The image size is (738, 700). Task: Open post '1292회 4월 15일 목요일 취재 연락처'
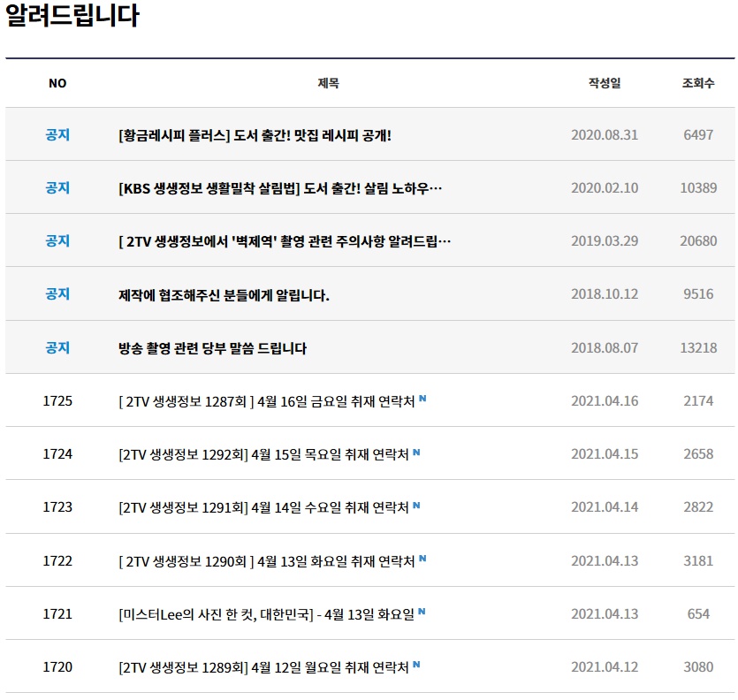pyautogui.click(x=263, y=455)
